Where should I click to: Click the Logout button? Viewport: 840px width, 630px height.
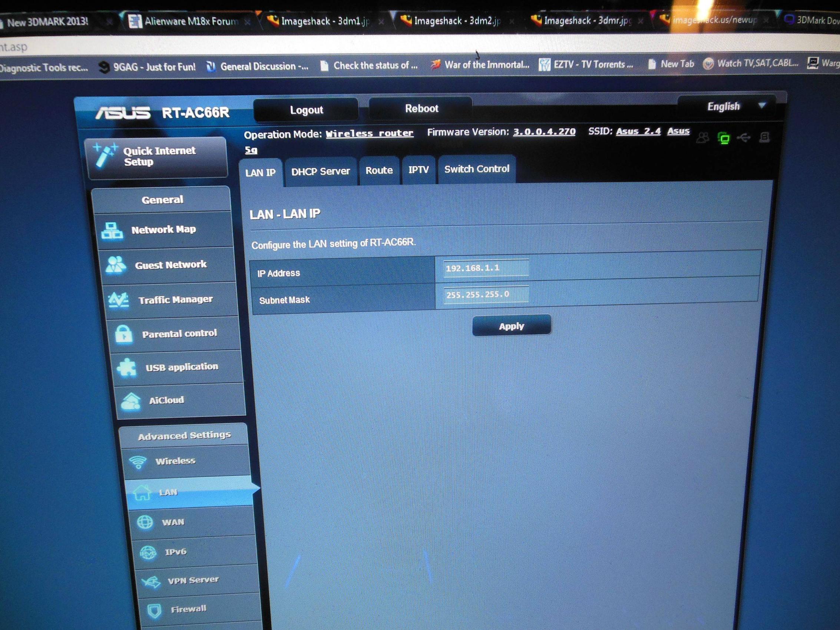pyautogui.click(x=306, y=110)
